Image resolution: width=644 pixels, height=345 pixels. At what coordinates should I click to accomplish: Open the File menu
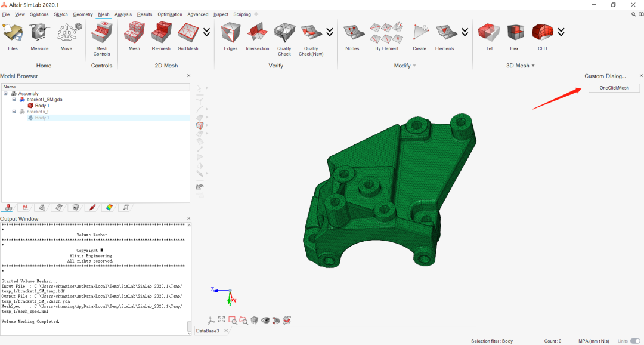click(x=6, y=14)
